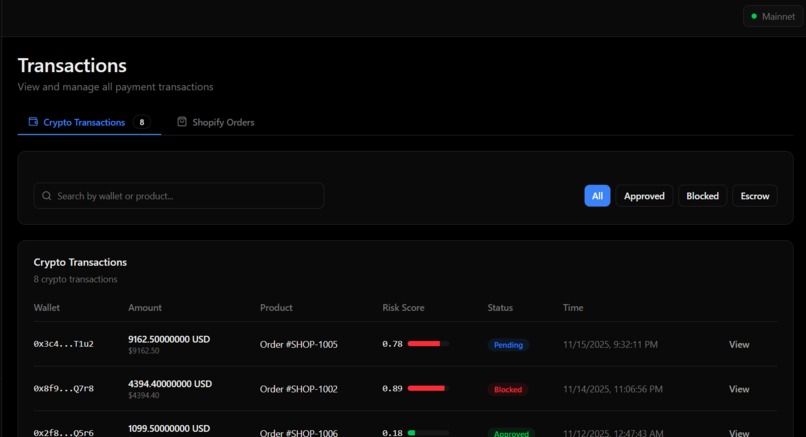806x437 pixels.
Task: Click Order #SHOP-1006 product cell
Action: point(299,433)
